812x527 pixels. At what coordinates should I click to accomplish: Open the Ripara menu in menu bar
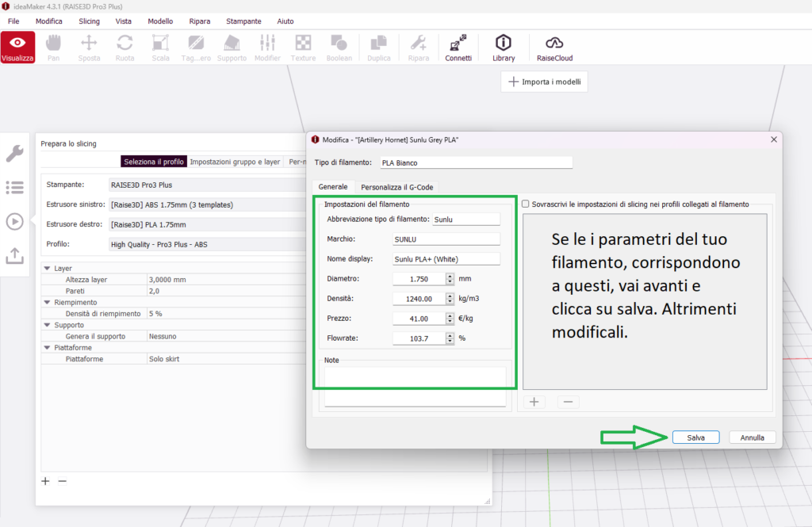coord(199,21)
